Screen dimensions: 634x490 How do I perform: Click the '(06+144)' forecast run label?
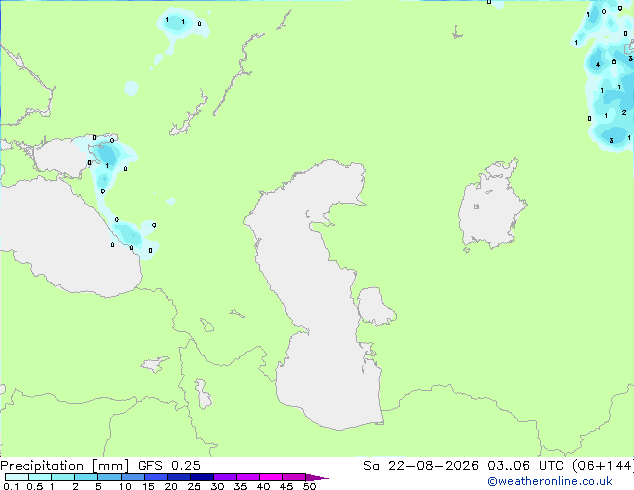(x=603, y=466)
